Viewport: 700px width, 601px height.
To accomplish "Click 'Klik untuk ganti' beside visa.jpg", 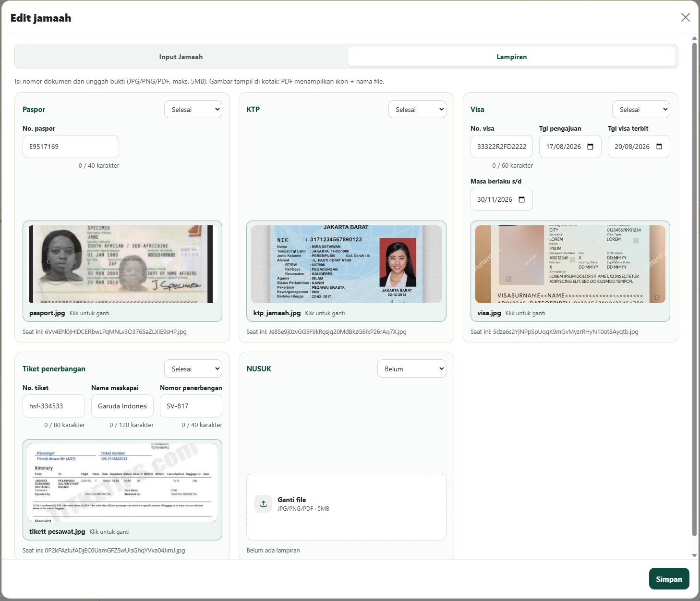I will tap(525, 313).
